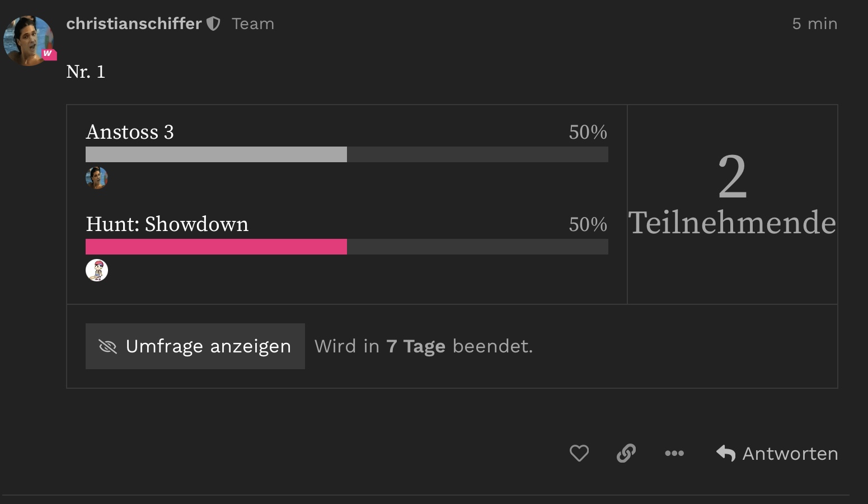Copy post link via chain icon
This screenshot has height=504, width=868.
click(x=626, y=453)
